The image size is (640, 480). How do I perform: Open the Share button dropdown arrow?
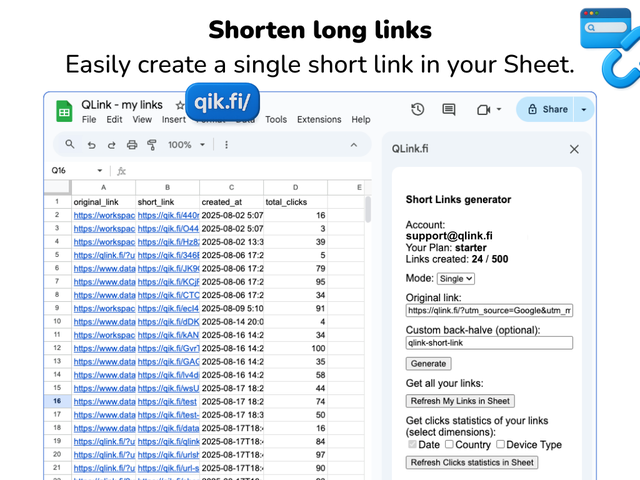pos(584,109)
